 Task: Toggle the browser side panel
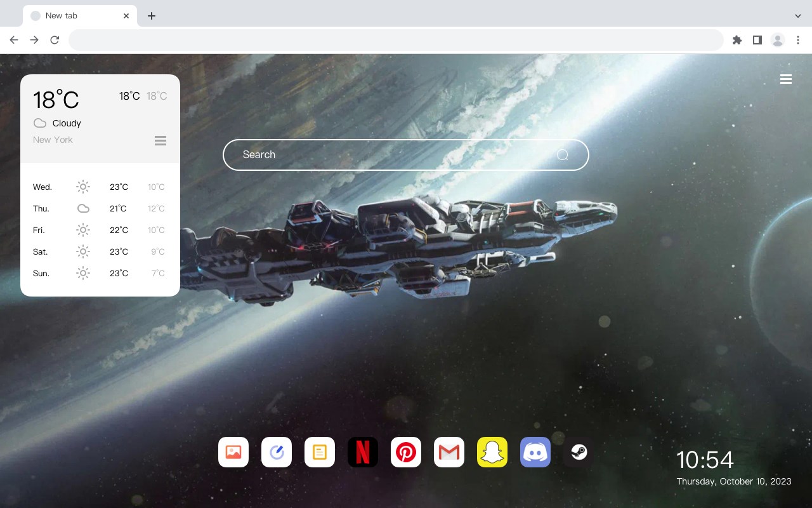click(x=757, y=40)
